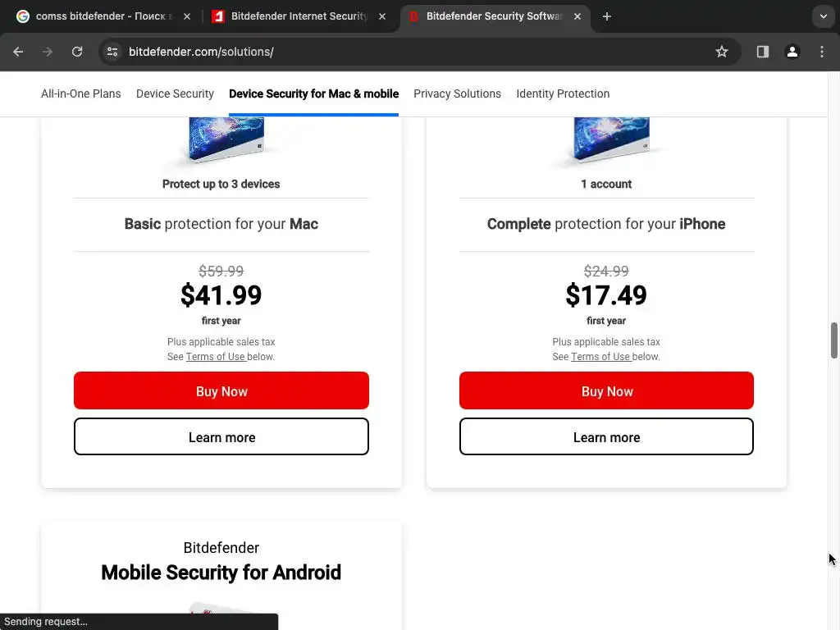
Task: Open Terms of Use link under $41.99
Action: click(x=215, y=357)
